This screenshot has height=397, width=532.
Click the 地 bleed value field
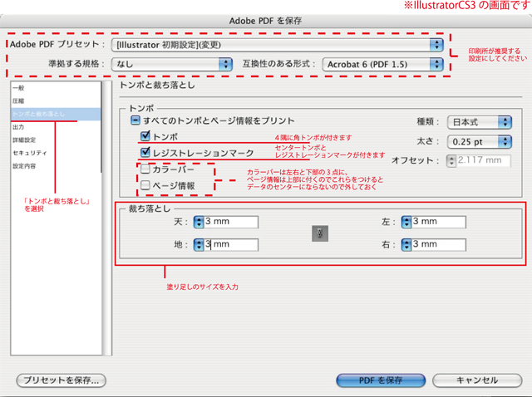click(x=231, y=245)
